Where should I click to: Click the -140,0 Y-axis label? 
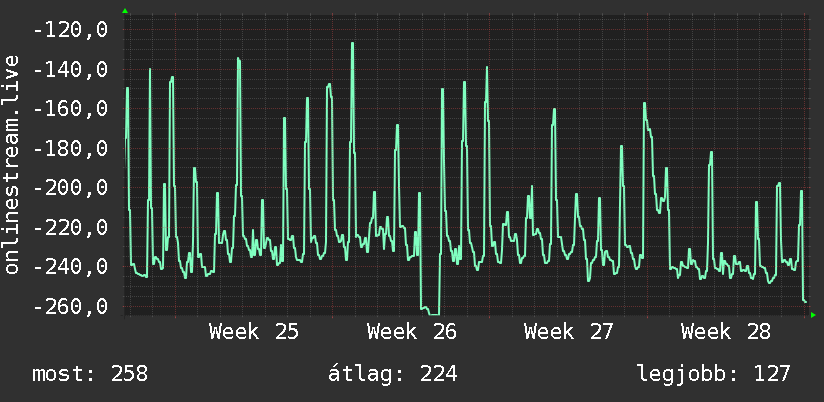pyautogui.click(x=70, y=69)
